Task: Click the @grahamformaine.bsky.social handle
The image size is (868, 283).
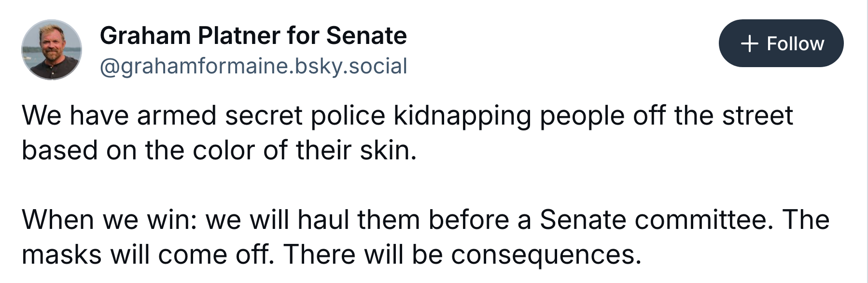Action: point(253,66)
